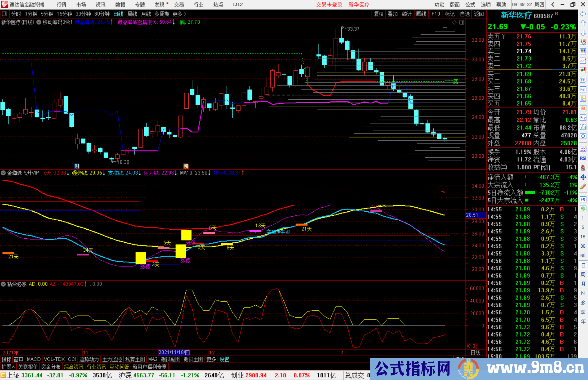588x380 pixels.
Task: Expand 移动筹码3合1 indicator dropdown arrow
Action: (x=39, y=22)
